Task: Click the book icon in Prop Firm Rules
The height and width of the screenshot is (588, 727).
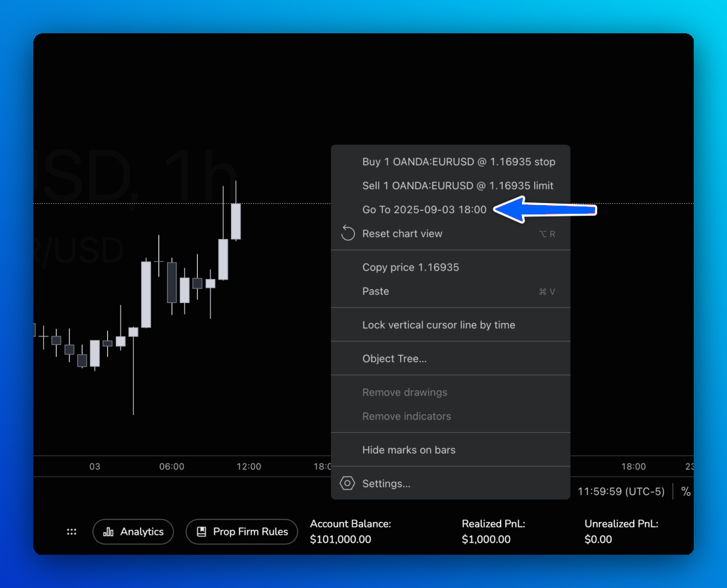Action: (202, 532)
